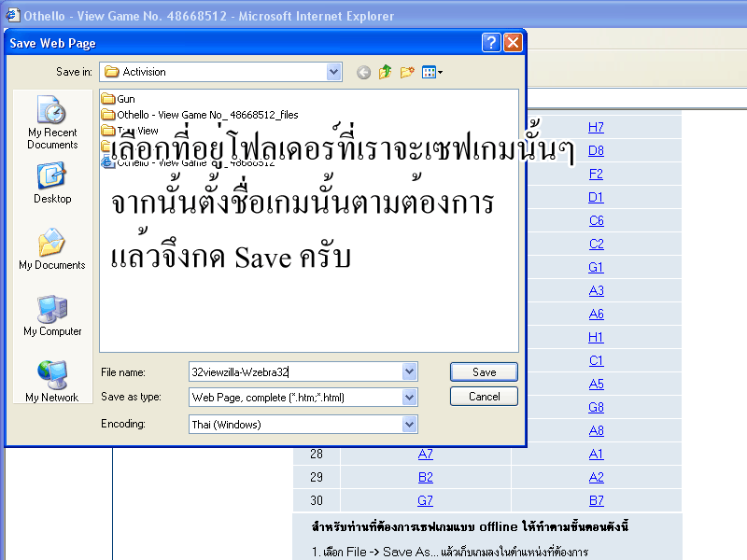Expand the Save as type dropdown

(409, 398)
